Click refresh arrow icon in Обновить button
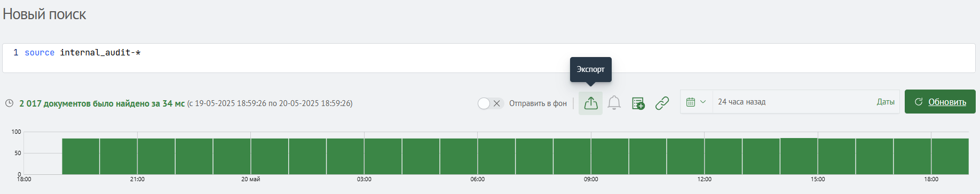The width and height of the screenshot is (980, 194). coord(918,102)
